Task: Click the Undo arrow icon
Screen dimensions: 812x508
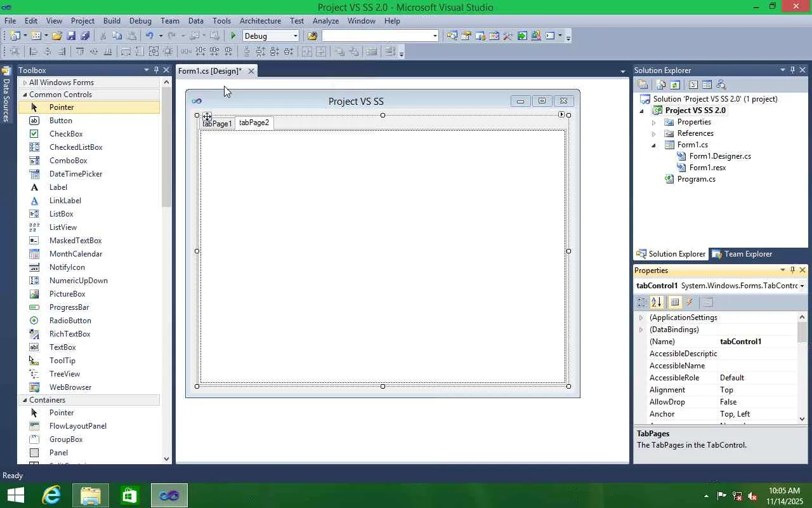Action: (149, 36)
